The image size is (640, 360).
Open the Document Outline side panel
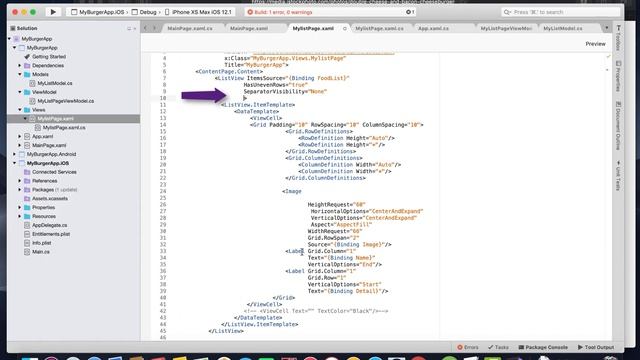point(618,126)
